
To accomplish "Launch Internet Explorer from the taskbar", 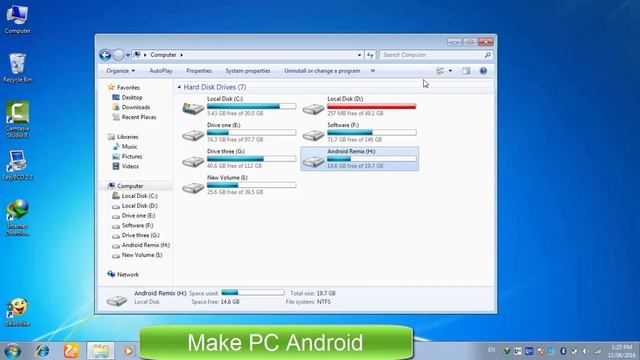I will click(42, 351).
